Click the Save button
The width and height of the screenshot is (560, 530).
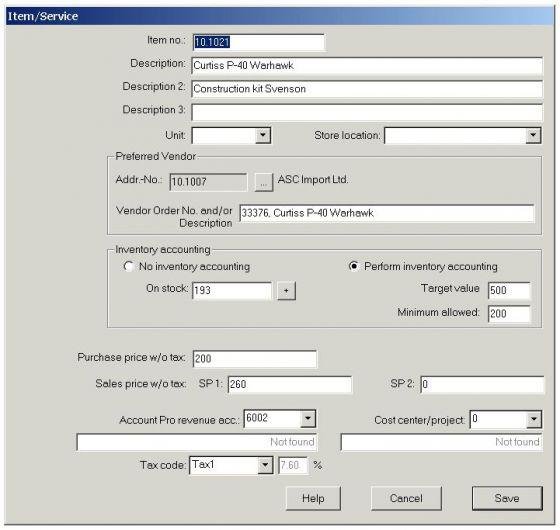tap(507, 498)
